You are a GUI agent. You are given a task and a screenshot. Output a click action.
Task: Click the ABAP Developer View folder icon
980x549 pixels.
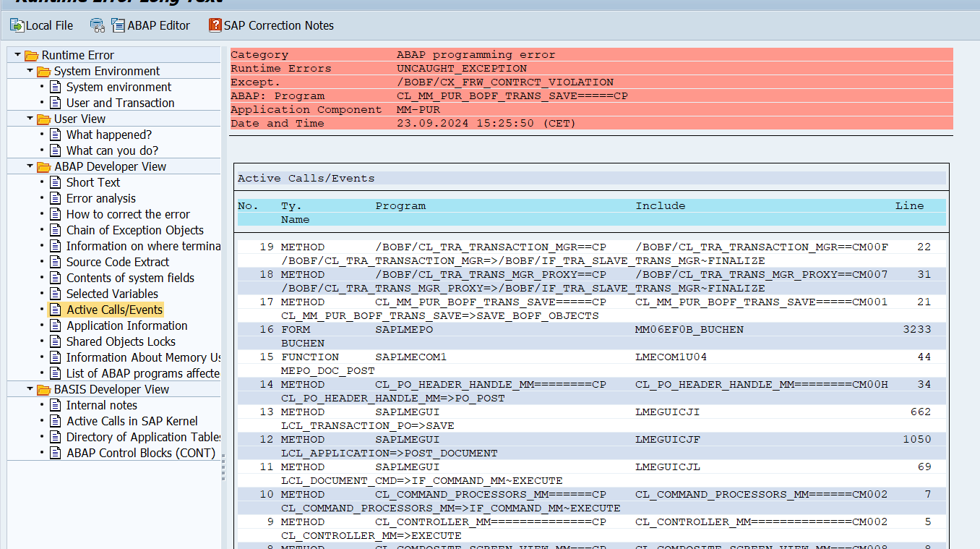point(43,167)
